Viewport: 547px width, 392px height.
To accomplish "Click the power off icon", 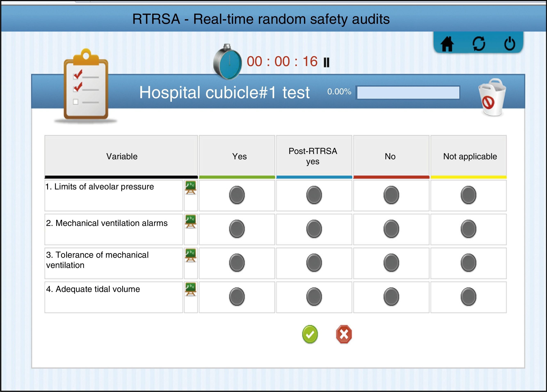I will 509,44.
